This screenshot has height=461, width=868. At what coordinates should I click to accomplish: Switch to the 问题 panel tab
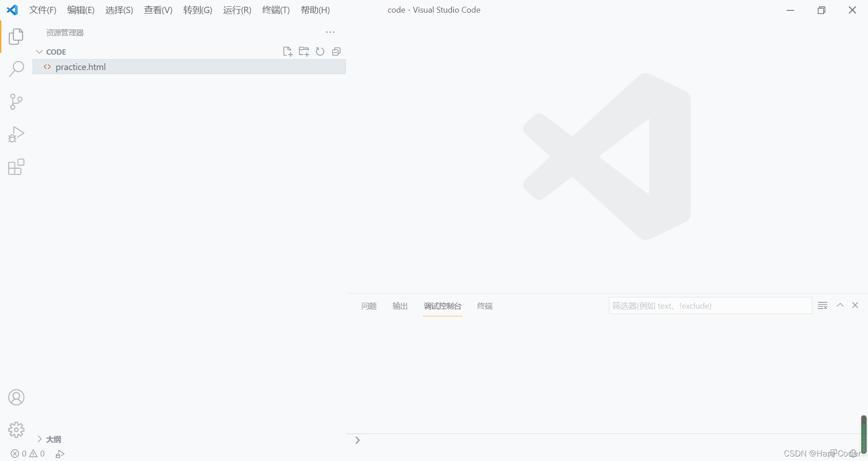point(369,306)
